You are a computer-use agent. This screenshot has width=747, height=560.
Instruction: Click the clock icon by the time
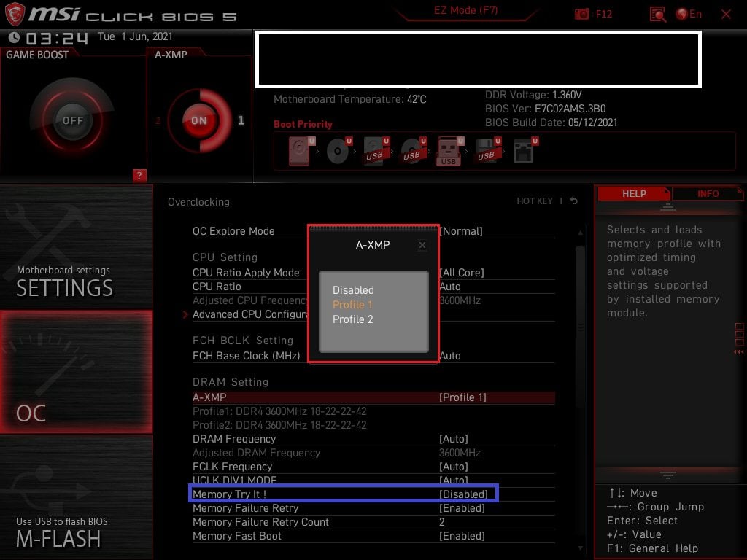coord(14,37)
